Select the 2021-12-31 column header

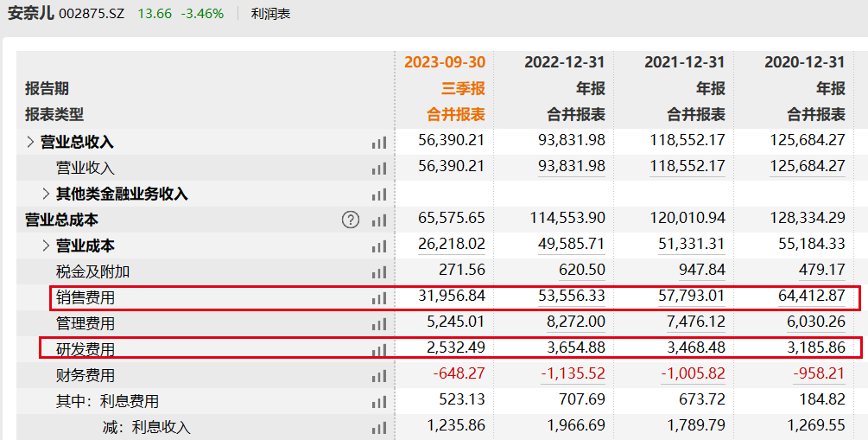(684, 62)
